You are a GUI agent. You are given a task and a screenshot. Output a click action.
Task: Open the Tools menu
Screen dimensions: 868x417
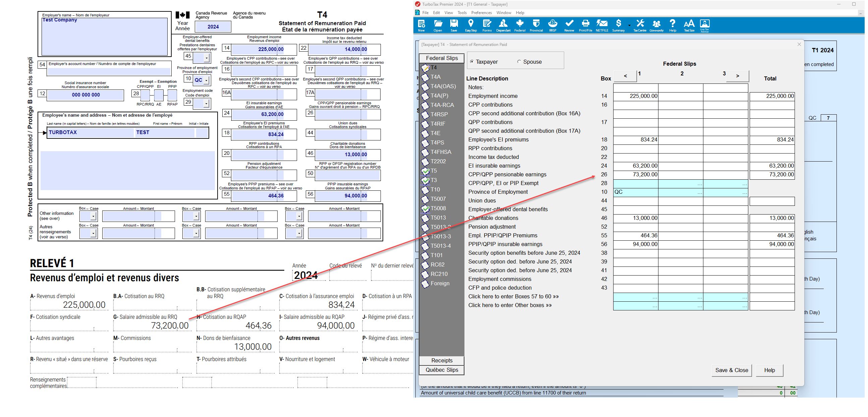pos(462,12)
